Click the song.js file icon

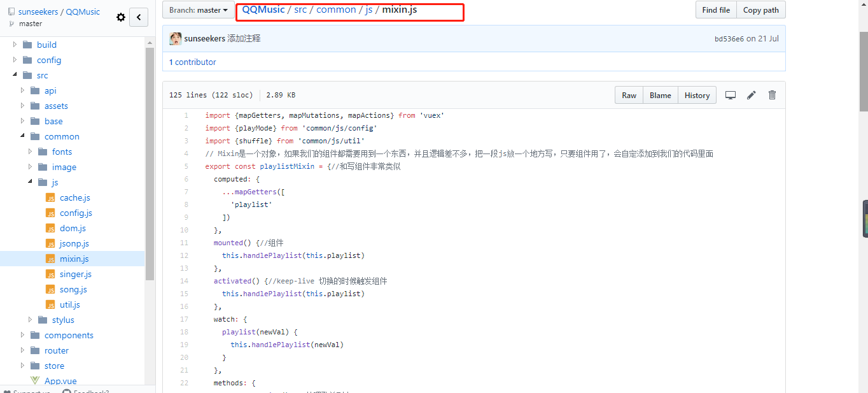pos(50,289)
